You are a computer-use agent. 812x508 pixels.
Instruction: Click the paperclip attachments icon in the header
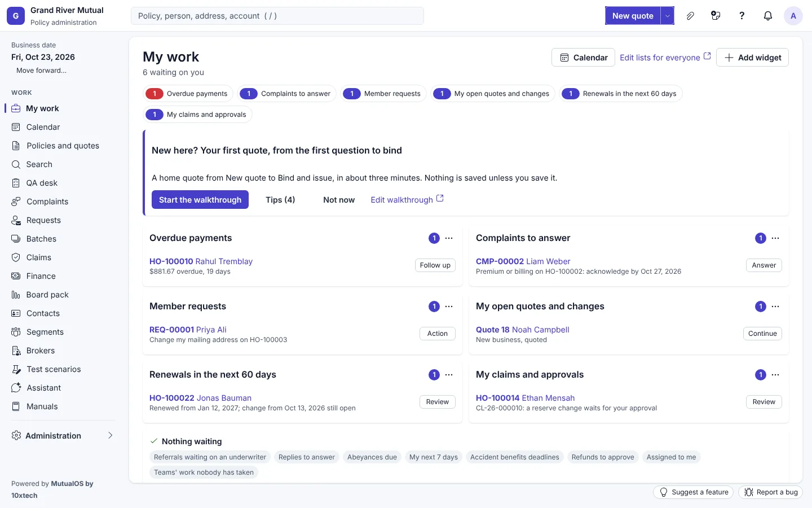pos(690,16)
